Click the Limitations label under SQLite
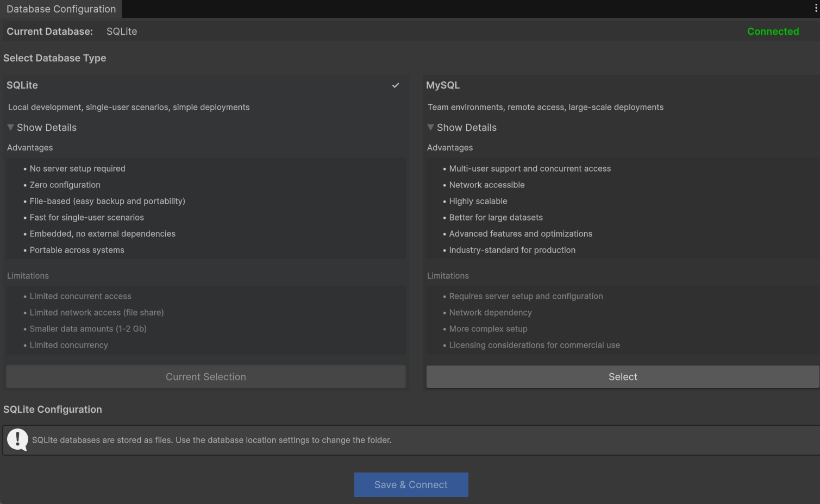Image resolution: width=820 pixels, height=504 pixels. tap(28, 276)
